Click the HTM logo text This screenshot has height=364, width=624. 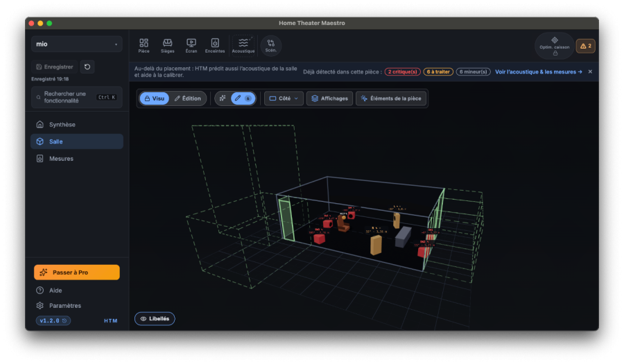click(111, 320)
